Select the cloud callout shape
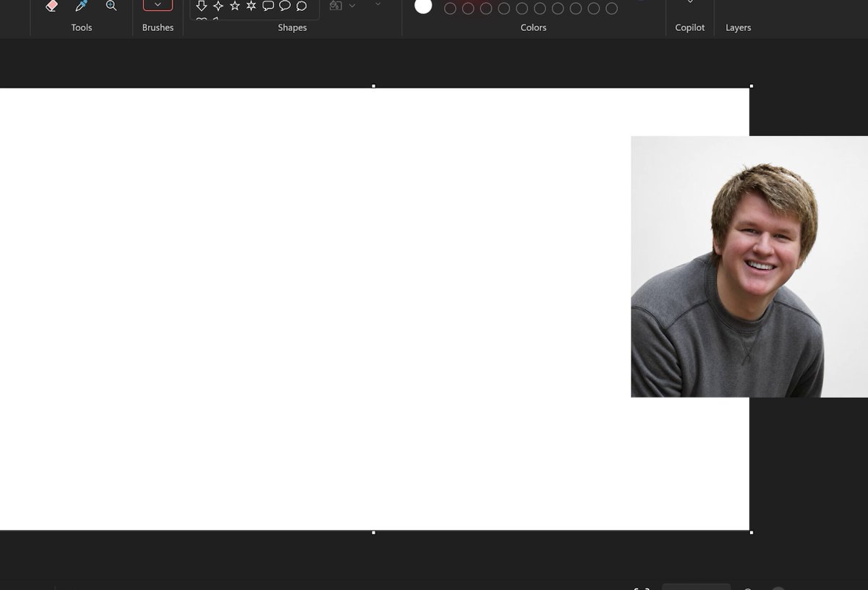 [x=302, y=6]
